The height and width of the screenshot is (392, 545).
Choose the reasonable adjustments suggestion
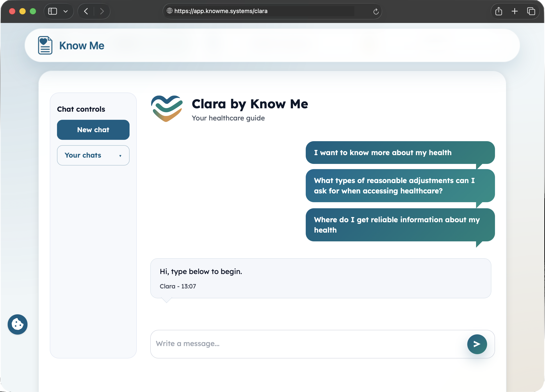400,186
